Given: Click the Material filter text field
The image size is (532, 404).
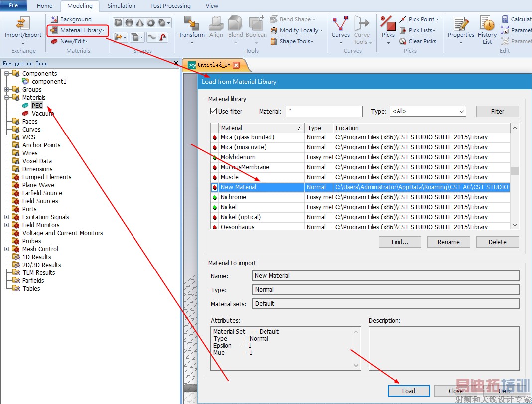Looking at the screenshot, I should tap(324, 111).
